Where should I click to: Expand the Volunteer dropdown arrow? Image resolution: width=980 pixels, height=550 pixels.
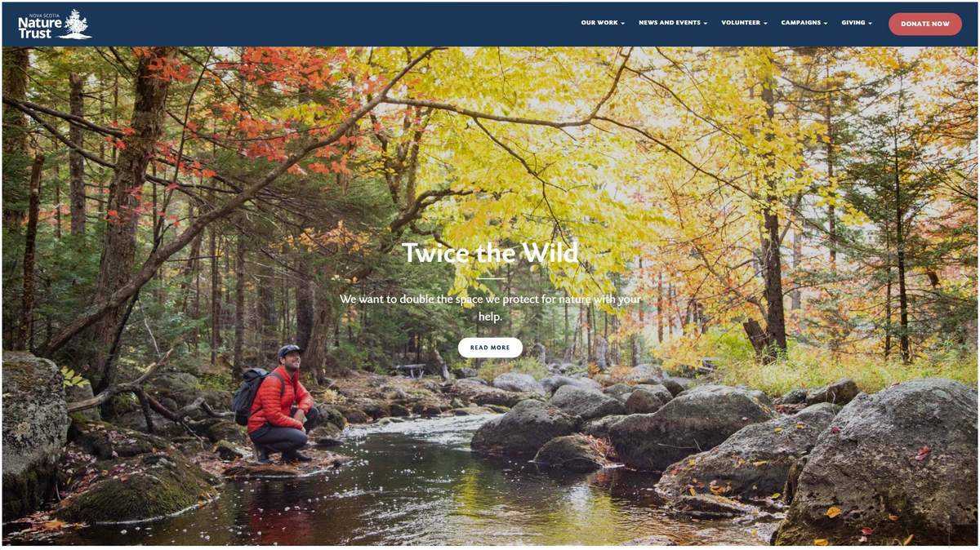coord(765,24)
